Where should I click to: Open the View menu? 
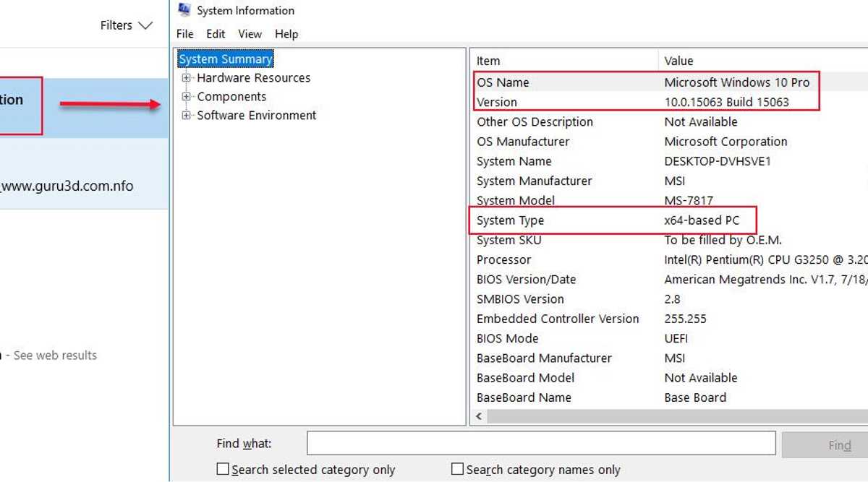pos(250,33)
